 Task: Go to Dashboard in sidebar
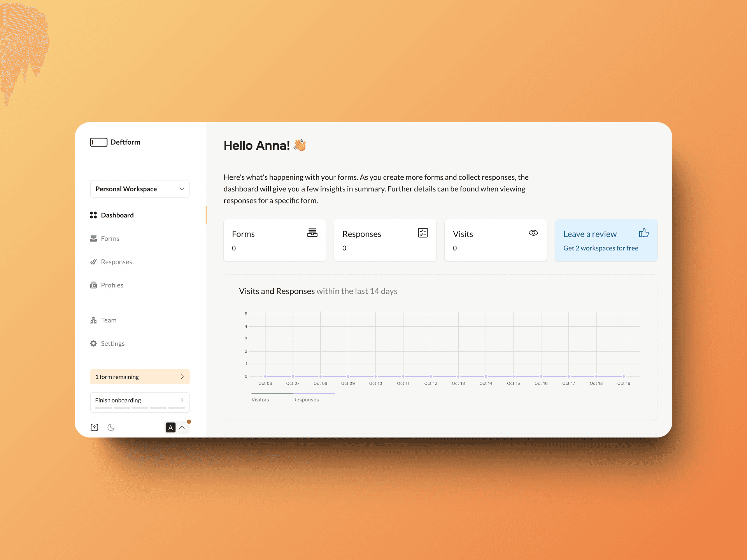point(117,215)
